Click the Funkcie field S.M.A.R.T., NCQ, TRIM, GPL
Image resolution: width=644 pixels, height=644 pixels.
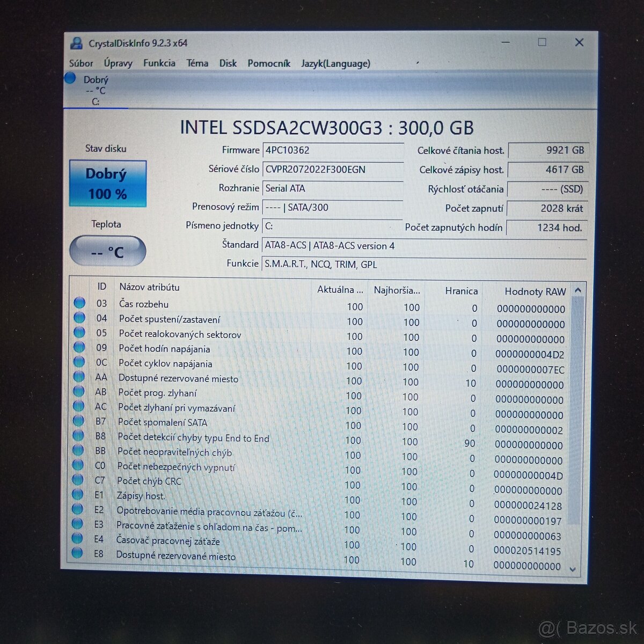(x=424, y=265)
